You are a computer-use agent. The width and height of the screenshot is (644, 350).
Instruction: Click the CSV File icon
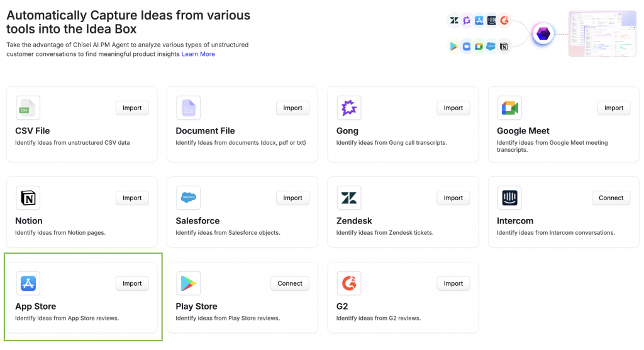pyautogui.click(x=28, y=108)
